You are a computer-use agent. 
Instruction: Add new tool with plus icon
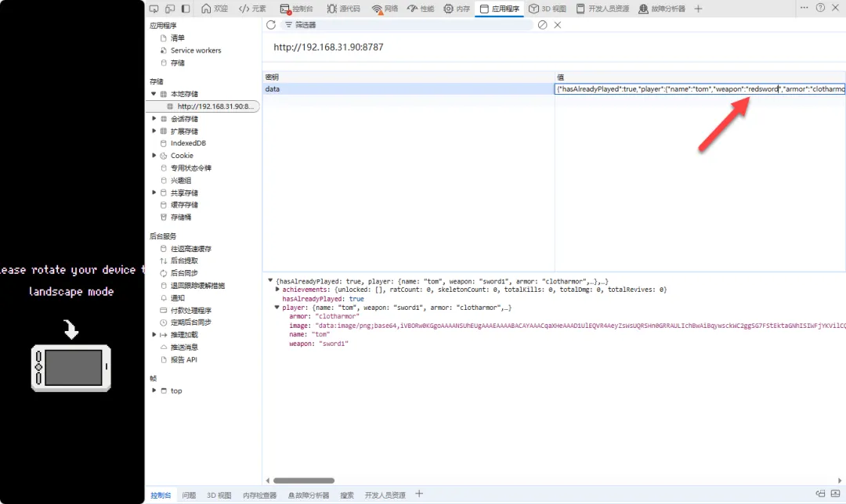click(698, 9)
